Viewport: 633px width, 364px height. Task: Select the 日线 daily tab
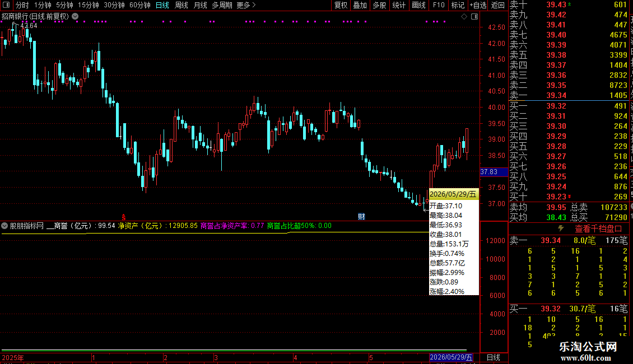162,5
